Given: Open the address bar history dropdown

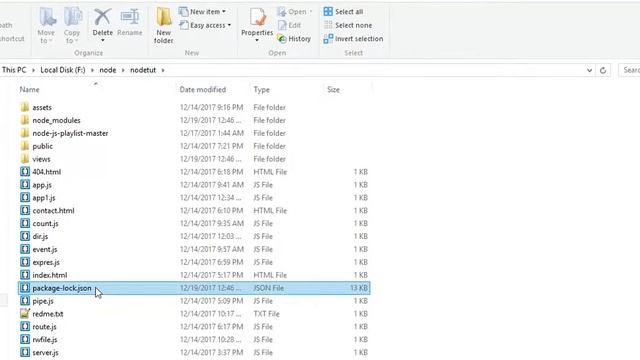Looking at the screenshot, I should (x=589, y=70).
